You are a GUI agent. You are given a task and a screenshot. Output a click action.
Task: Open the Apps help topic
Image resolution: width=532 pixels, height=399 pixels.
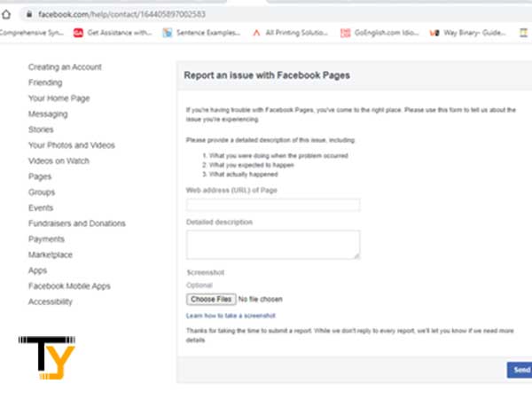click(x=37, y=270)
